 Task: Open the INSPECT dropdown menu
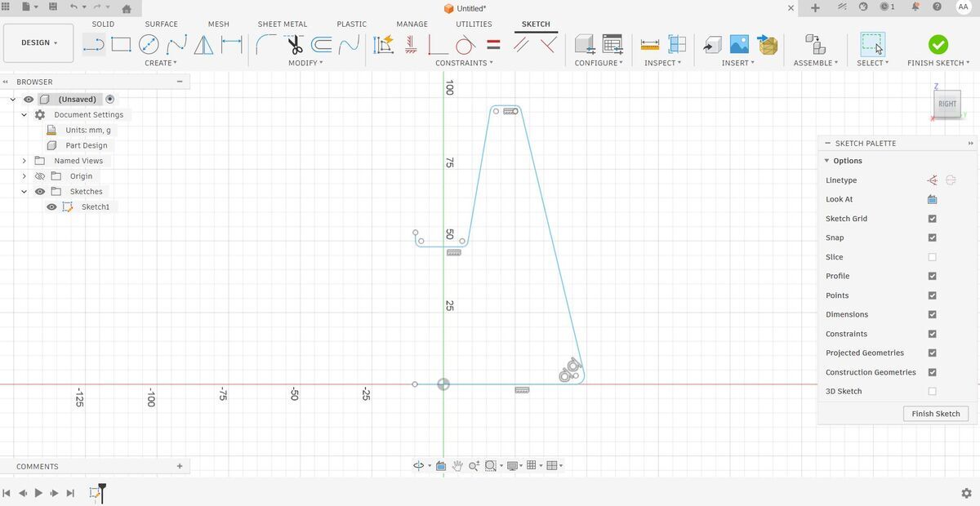pos(663,63)
